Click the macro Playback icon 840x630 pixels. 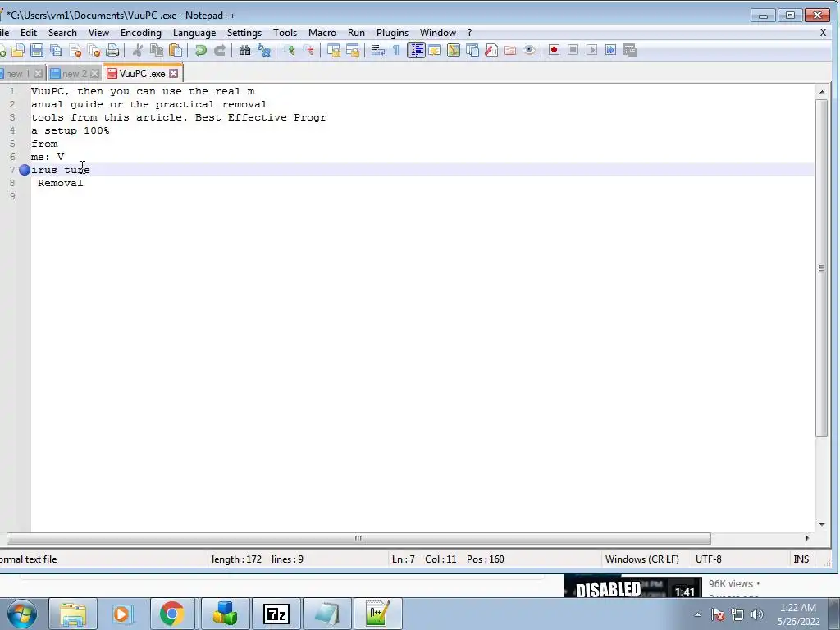pos(591,50)
